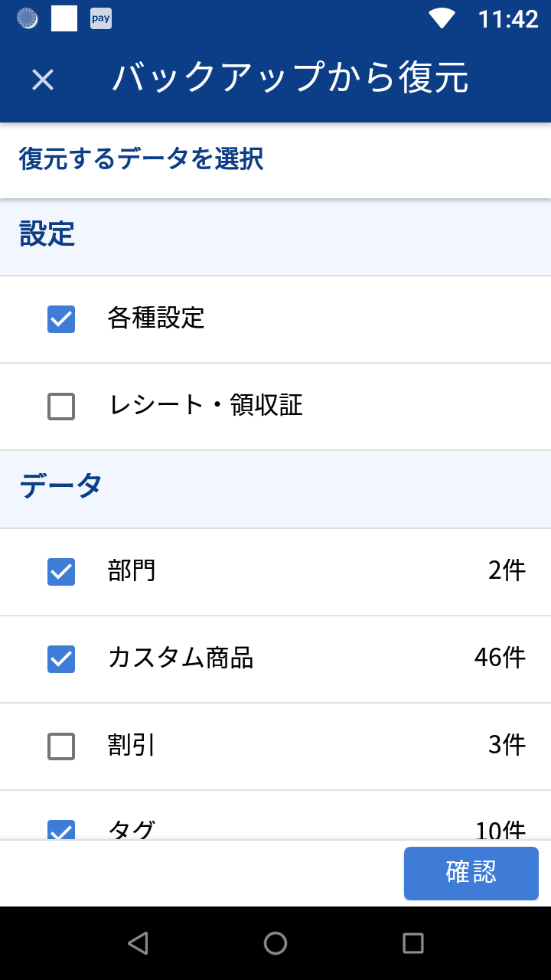Uncheck the 部門 checkbox
This screenshot has width=551, height=980.
pos(61,572)
